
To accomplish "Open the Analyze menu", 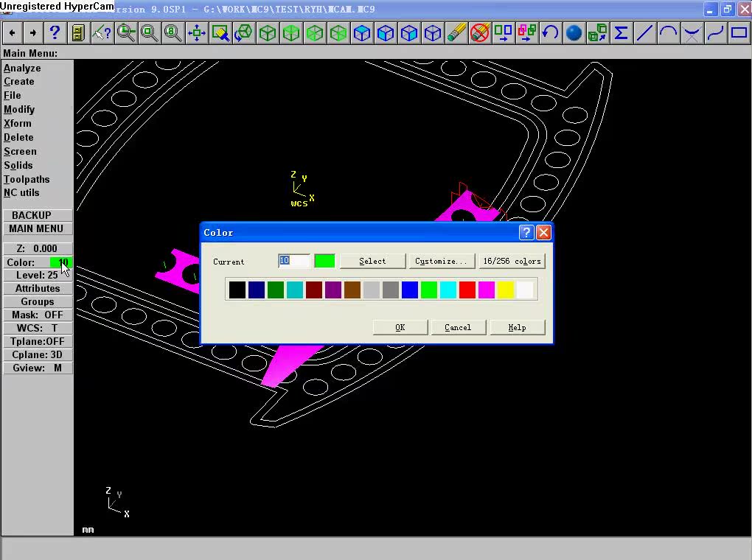I will click(x=22, y=68).
